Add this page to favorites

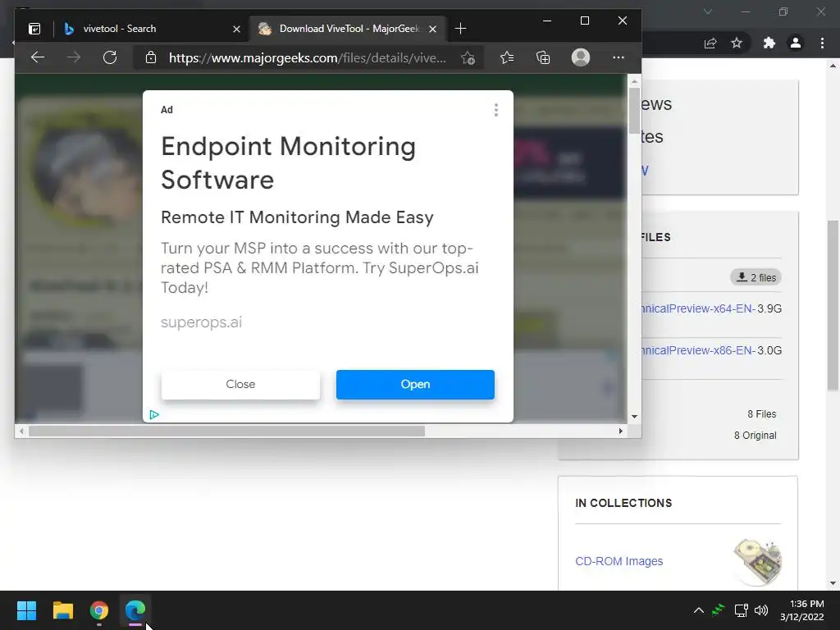click(x=468, y=58)
